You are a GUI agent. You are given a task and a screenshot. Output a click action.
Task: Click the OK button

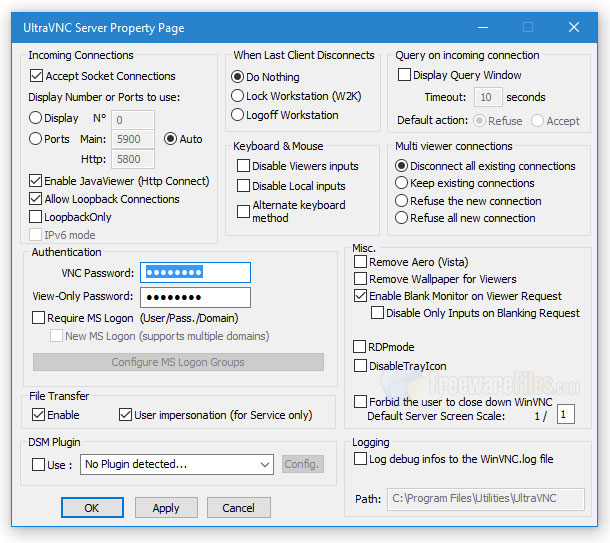(91, 508)
